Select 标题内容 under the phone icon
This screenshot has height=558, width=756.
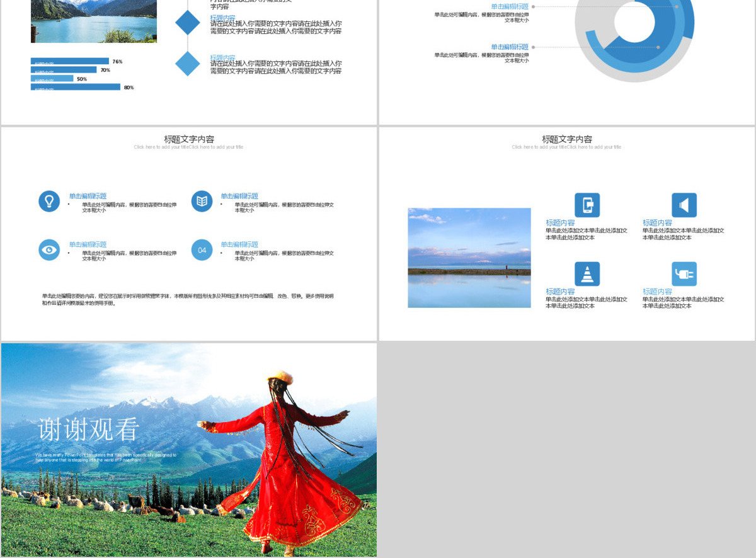[560, 223]
